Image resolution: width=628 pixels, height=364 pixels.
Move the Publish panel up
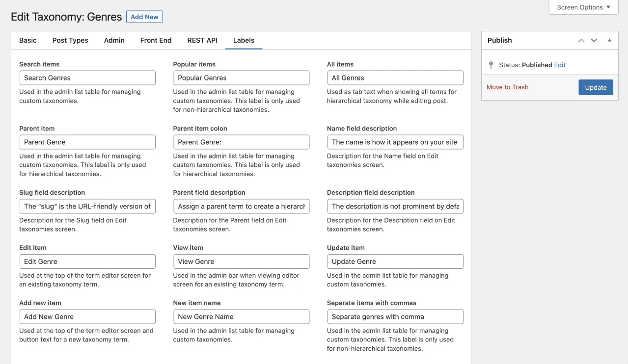[581, 40]
